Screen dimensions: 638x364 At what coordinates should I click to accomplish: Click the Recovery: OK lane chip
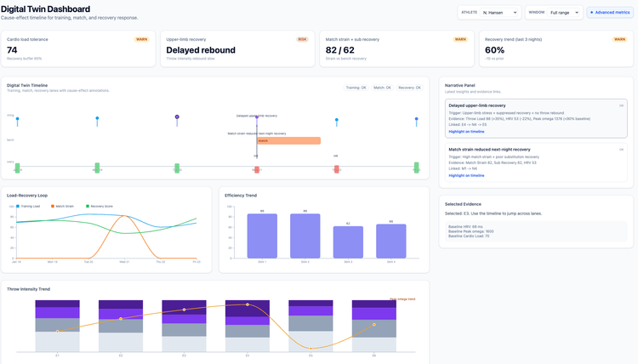410,88
